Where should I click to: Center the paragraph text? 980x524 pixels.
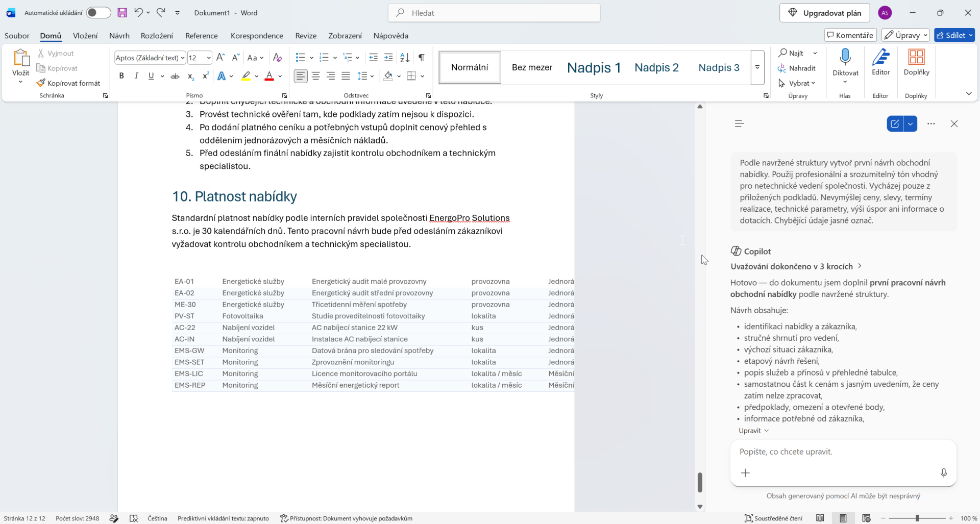[316, 76]
